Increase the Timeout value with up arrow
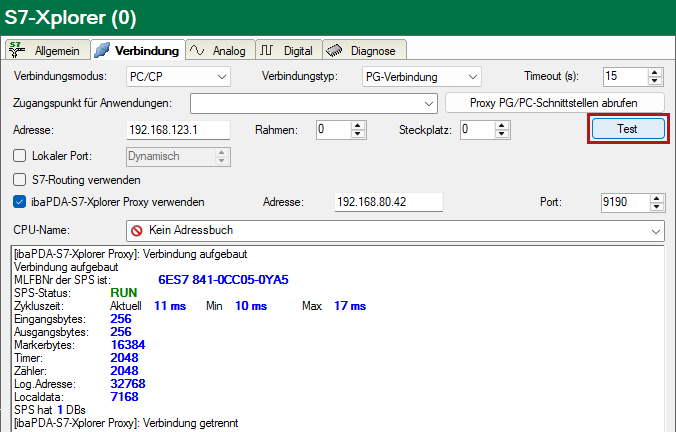Viewport: 676px width, 432px height. [x=654, y=72]
